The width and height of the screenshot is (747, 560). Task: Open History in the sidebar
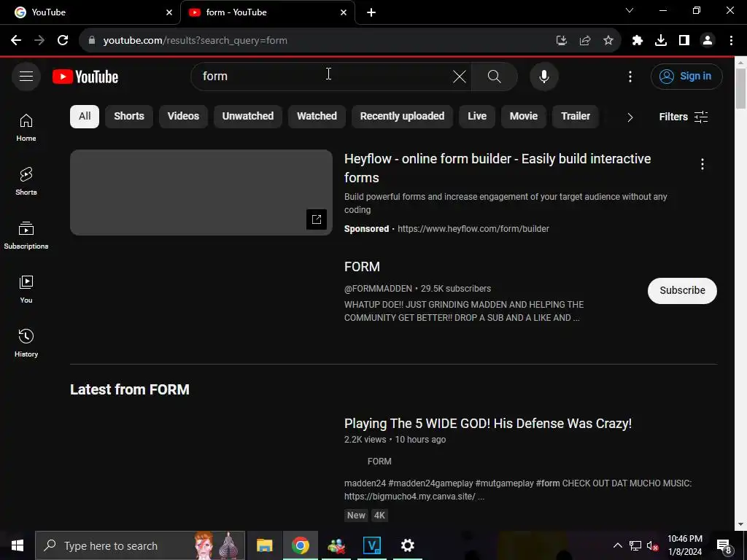pos(26,343)
